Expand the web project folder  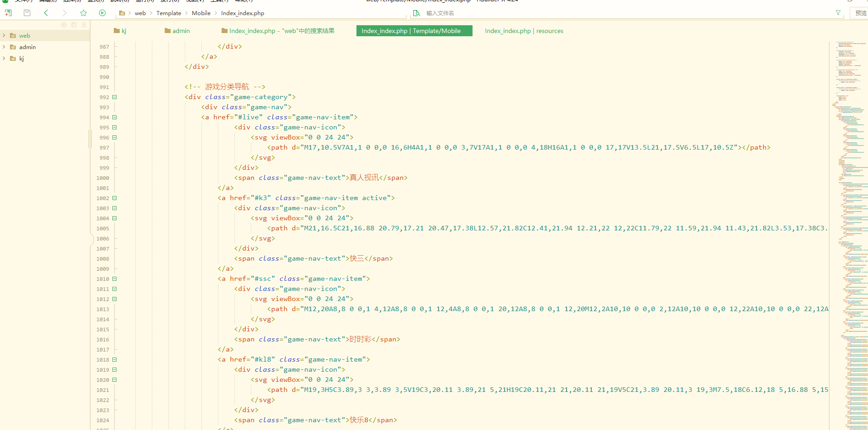4,35
